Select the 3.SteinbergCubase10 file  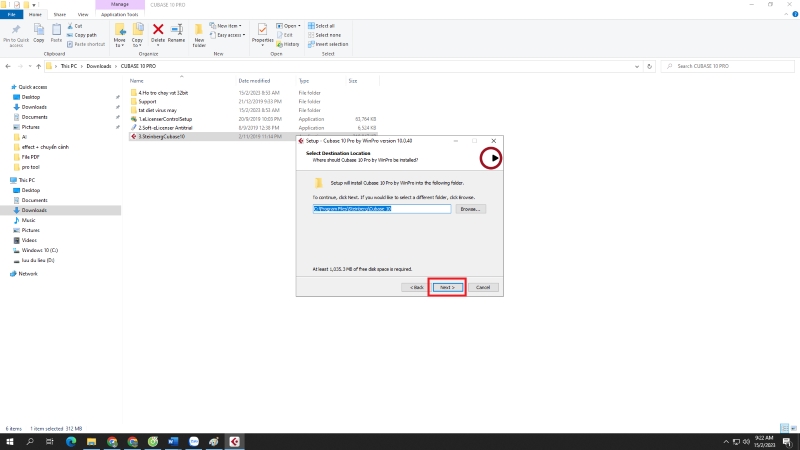[x=161, y=137]
